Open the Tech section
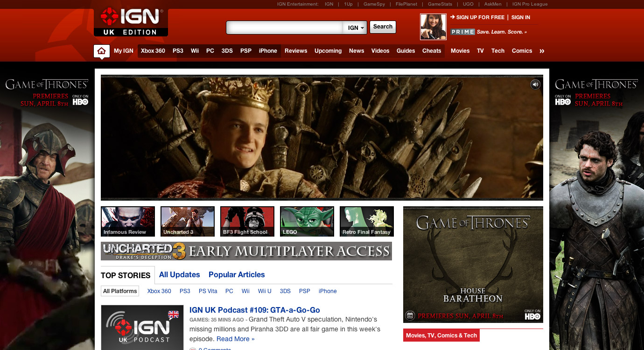This screenshot has height=350, width=644. coord(498,51)
